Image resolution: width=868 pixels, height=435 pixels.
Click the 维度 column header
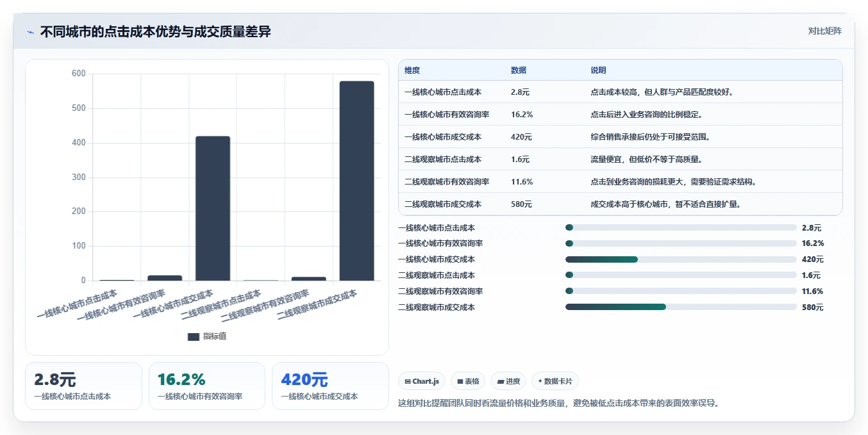(x=412, y=70)
